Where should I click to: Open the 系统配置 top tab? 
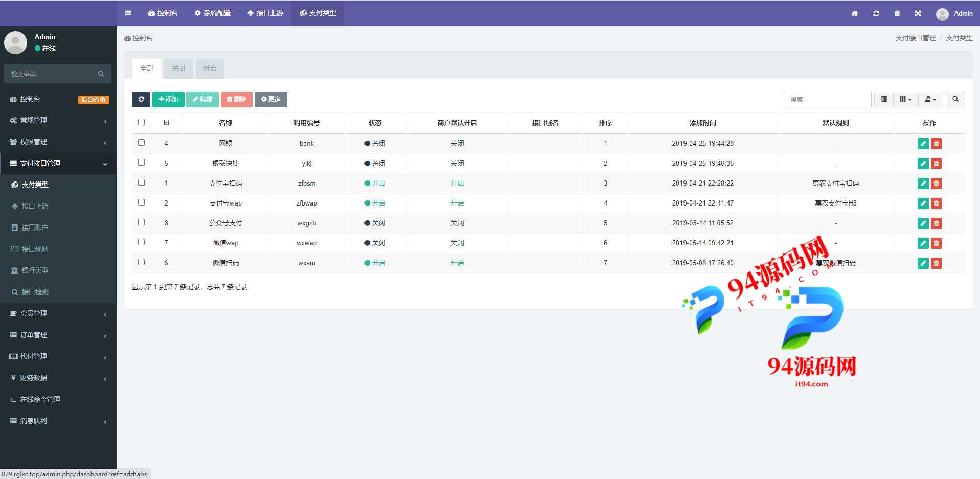coord(212,13)
